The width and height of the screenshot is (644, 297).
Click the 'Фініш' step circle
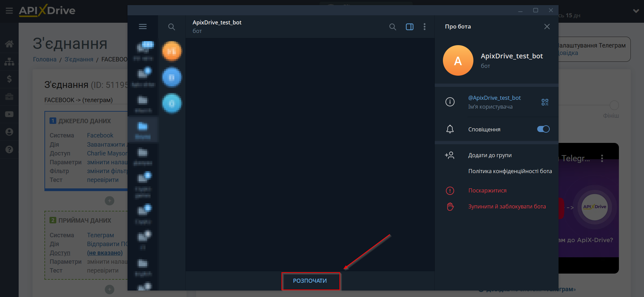(x=614, y=105)
